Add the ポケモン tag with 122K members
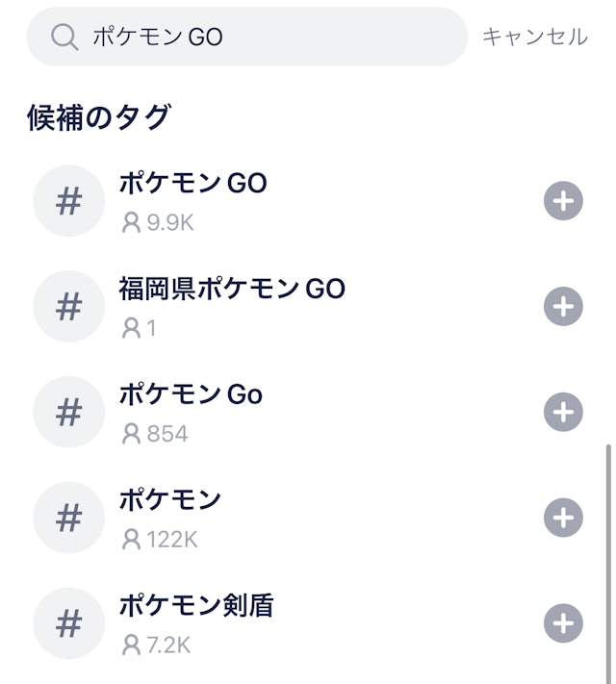616x684 pixels. (563, 518)
